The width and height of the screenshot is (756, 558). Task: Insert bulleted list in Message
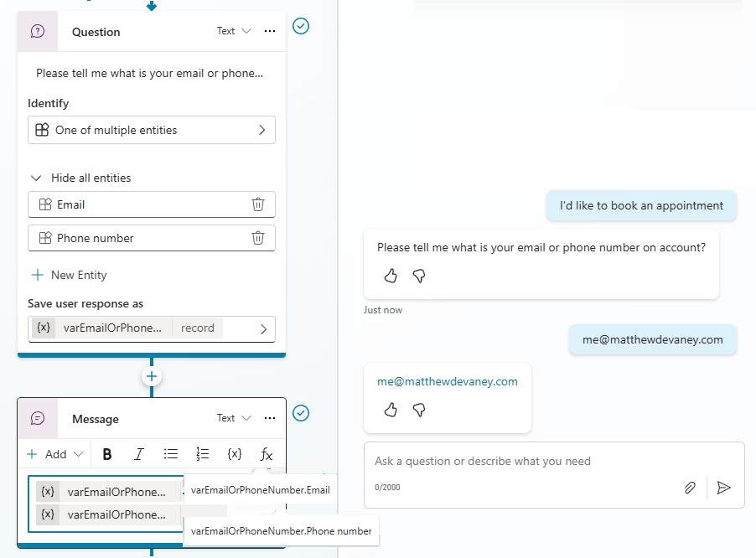[x=171, y=454]
